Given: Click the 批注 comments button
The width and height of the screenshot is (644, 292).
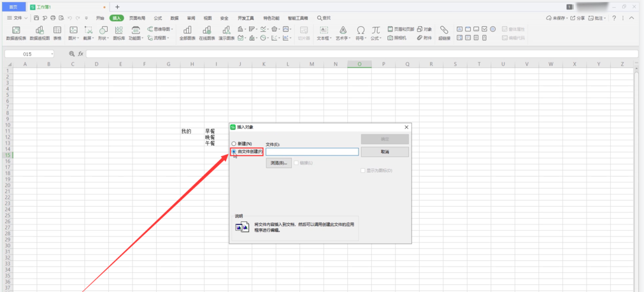Looking at the screenshot, I should pos(597,18).
